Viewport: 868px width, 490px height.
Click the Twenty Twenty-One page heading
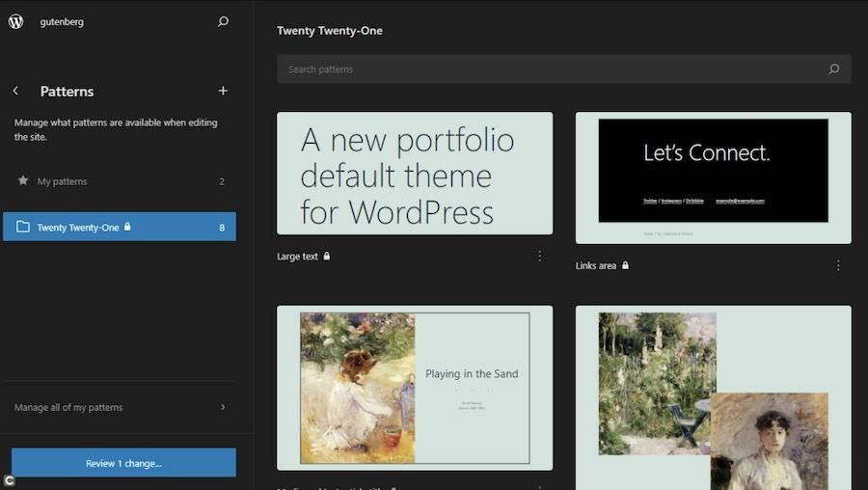coord(330,31)
